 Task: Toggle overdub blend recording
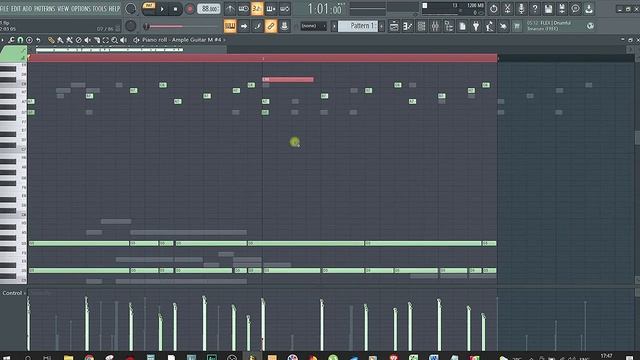click(271, 9)
